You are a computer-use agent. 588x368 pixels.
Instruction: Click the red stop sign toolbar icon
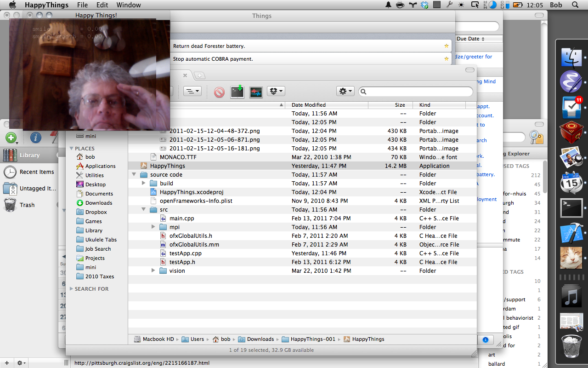(219, 92)
